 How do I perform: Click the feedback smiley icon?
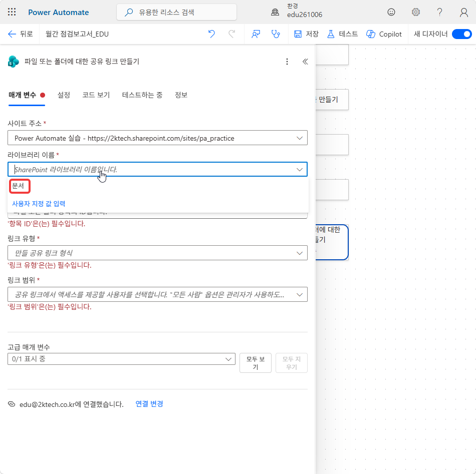(x=391, y=12)
